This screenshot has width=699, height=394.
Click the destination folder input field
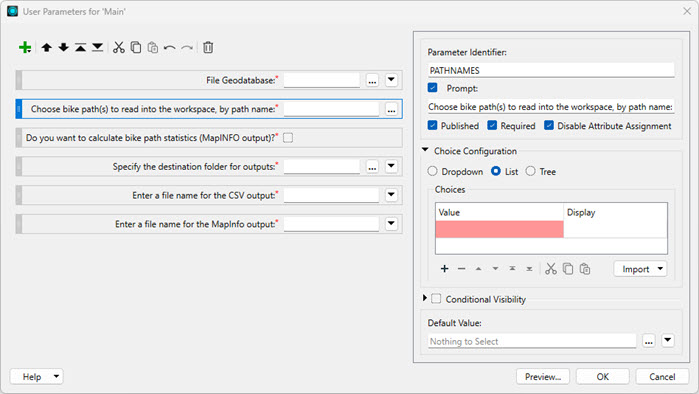[x=322, y=167]
